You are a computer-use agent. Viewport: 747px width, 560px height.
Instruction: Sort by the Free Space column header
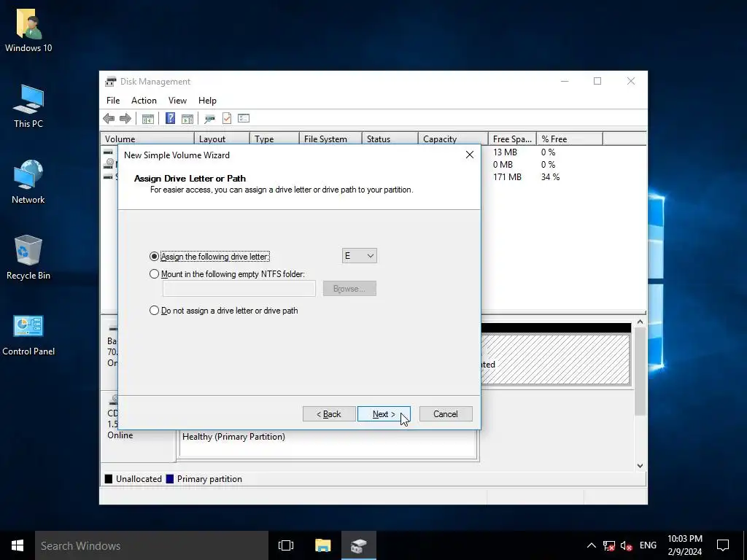pyautogui.click(x=512, y=139)
